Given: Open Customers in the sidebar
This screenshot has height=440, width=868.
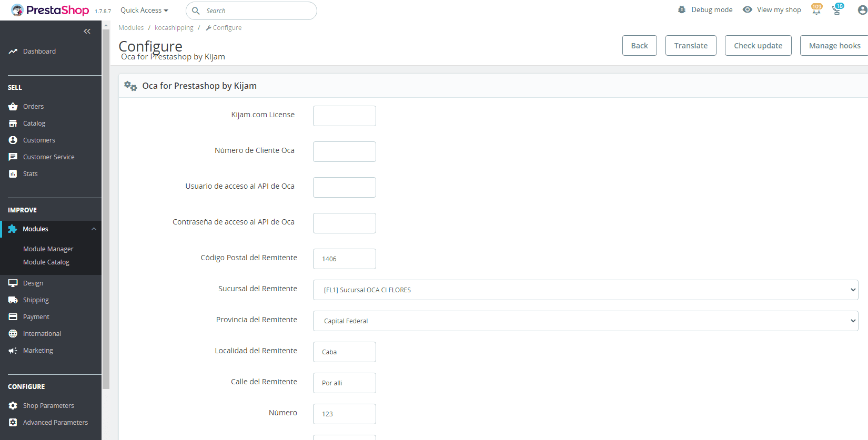Looking at the screenshot, I should pyautogui.click(x=39, y=140).
